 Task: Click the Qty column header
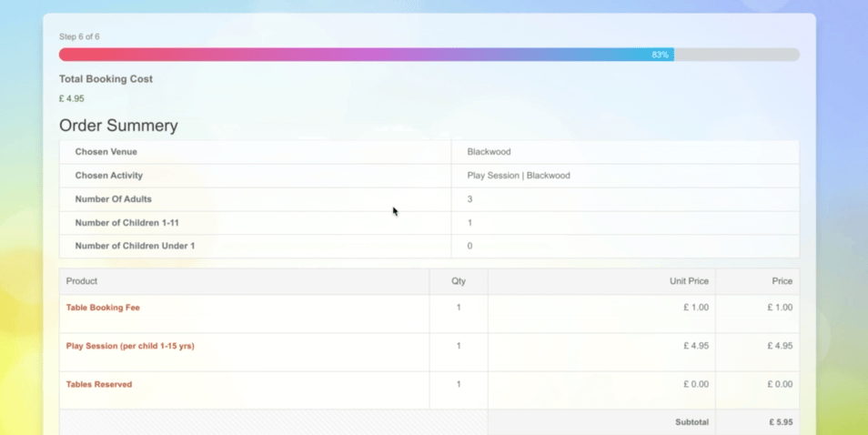click(x=459, y=281)
